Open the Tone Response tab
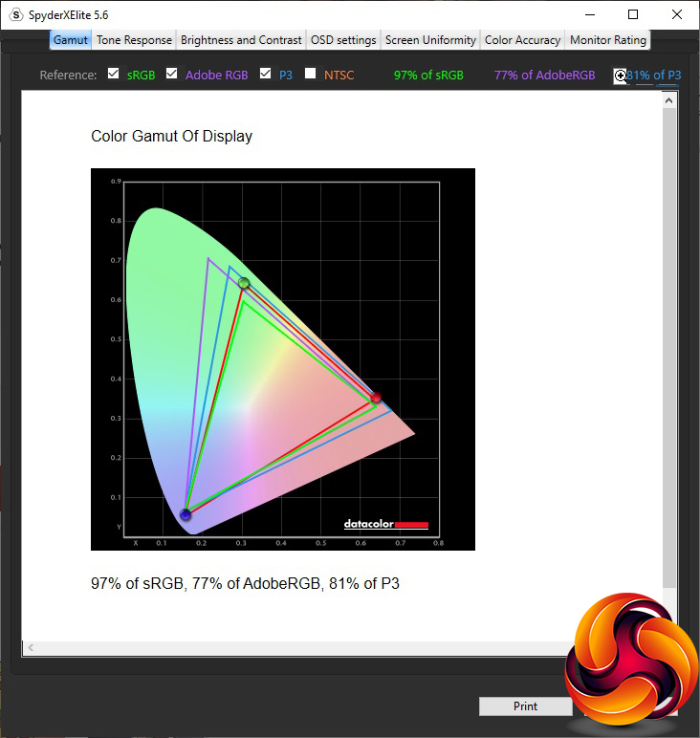This screenshot has height=738, width=700. pos(134,40)
